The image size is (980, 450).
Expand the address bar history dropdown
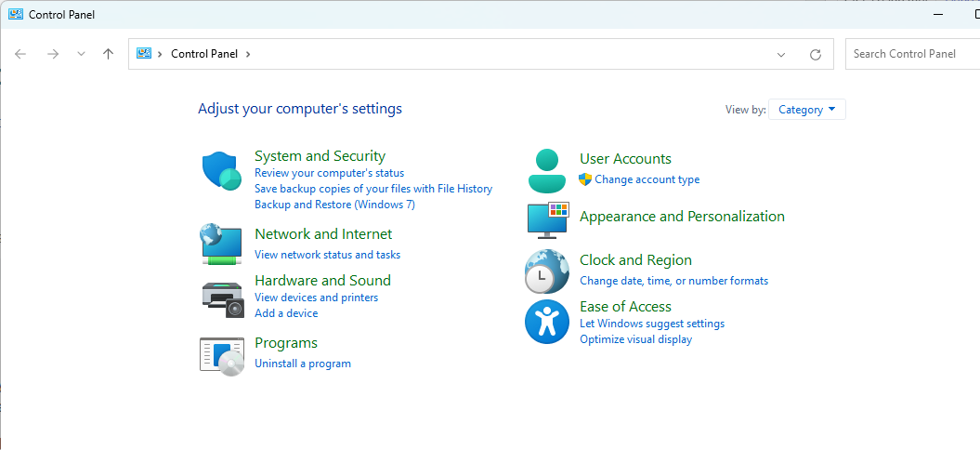pyautogui.click(x=781, y=55)
